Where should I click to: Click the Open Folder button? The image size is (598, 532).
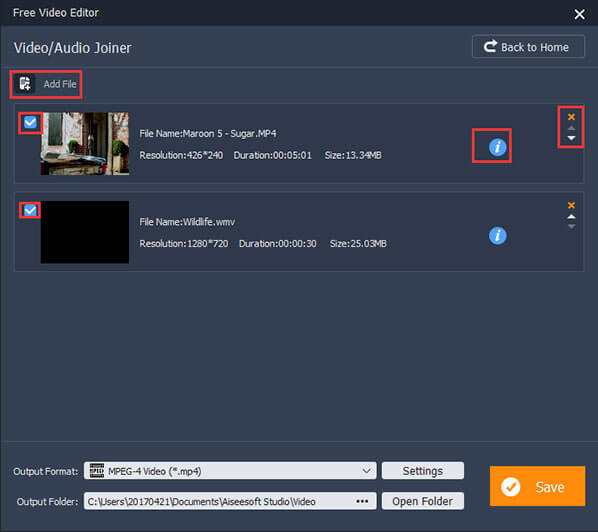click(423, 501)
